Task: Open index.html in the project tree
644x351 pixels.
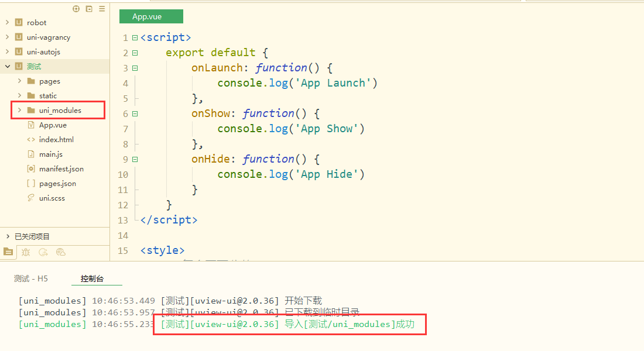Action: pos(56,140)
